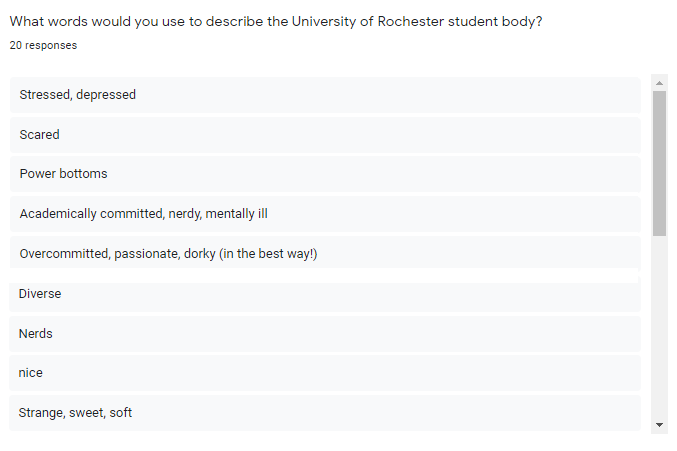677x451 pixels.
Task: Click the responses list scrollbar thumb
Action: point(659,162)
